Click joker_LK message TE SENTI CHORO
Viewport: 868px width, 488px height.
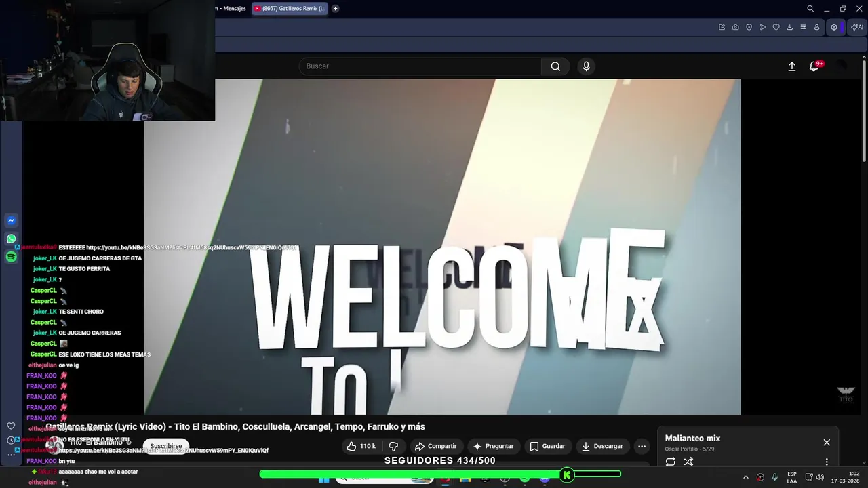pos(81,312)
